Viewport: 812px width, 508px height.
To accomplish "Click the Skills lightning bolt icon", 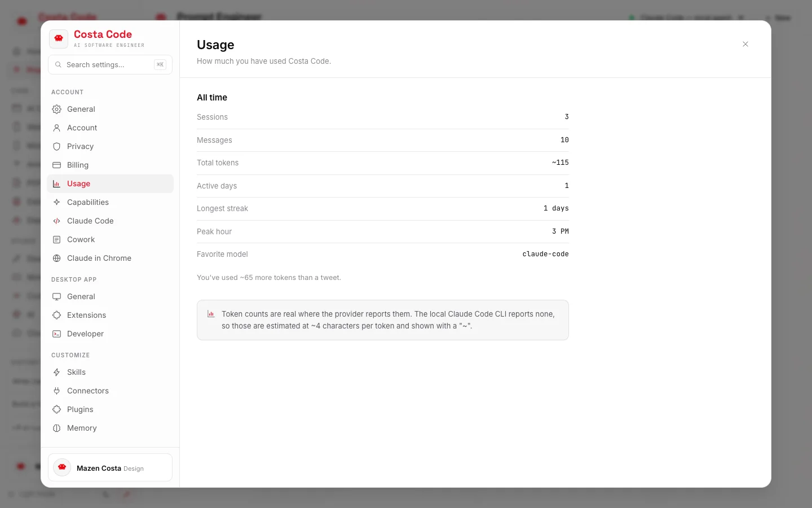I will pos(56,373).
